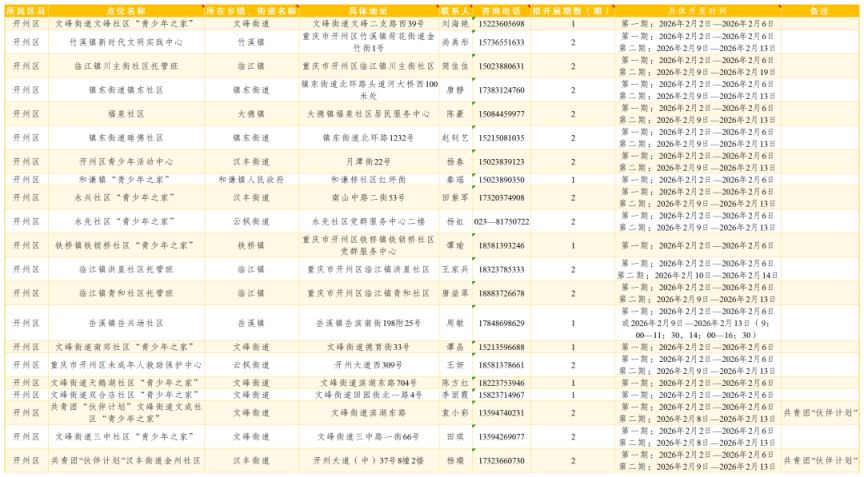The height and width of the screenshot is (477, 864).
Task: Select contact name 王家兵
Action: coord(455,269)
